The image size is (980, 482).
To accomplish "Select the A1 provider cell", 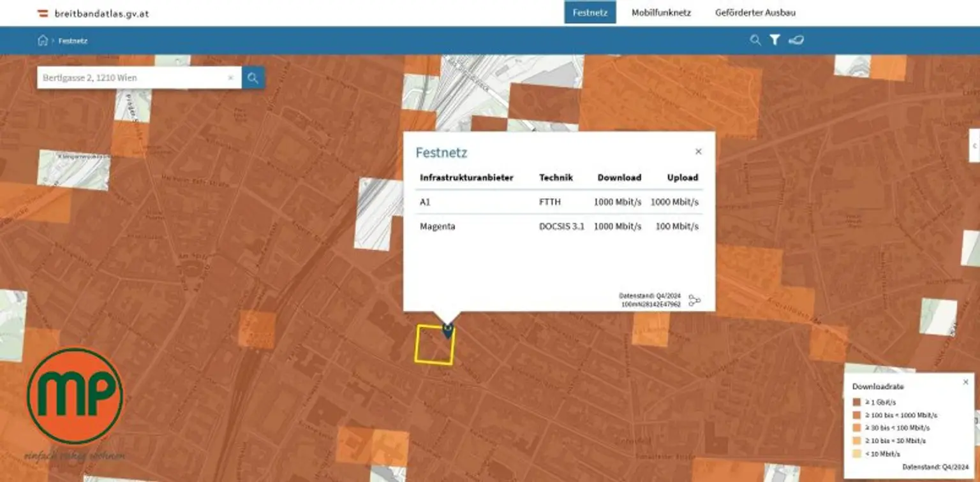I will pyautogui.click(x=425, y=202).
